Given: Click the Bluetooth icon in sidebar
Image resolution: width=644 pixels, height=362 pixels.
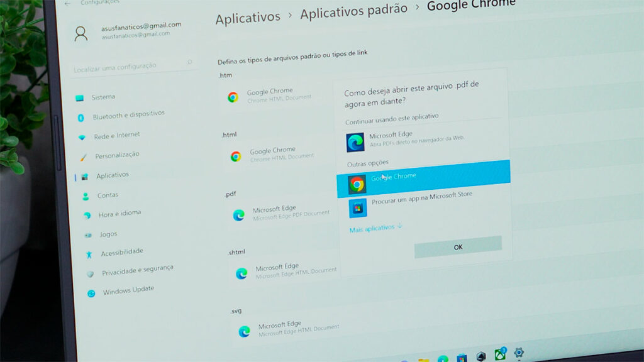Looking at the screenshot, I should click(81, 118).
